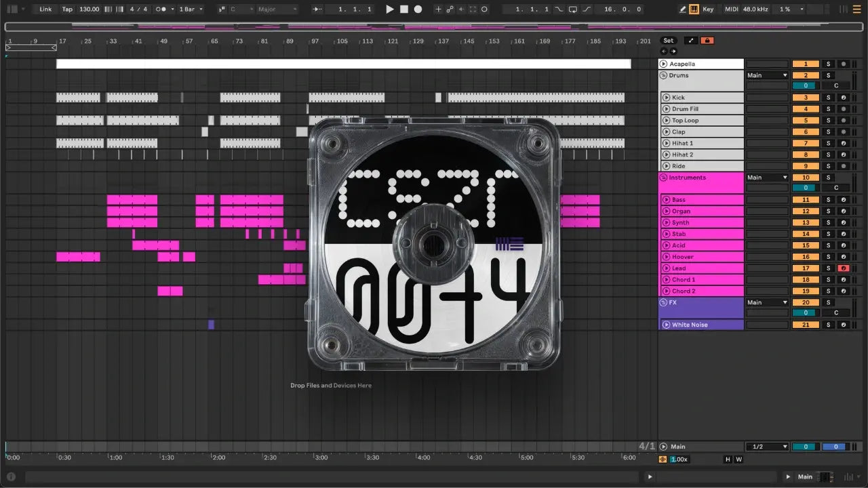Viewport: 868px width, 488px height.
Task: Enable the arrangement loop switch
Action: 572,9
